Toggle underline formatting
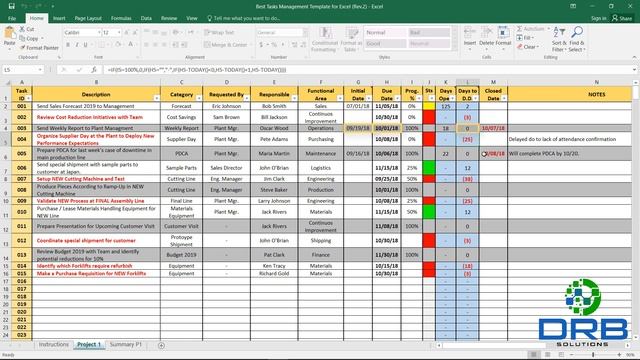Viewport: 640px width, 360px height. tap(85, 44)
